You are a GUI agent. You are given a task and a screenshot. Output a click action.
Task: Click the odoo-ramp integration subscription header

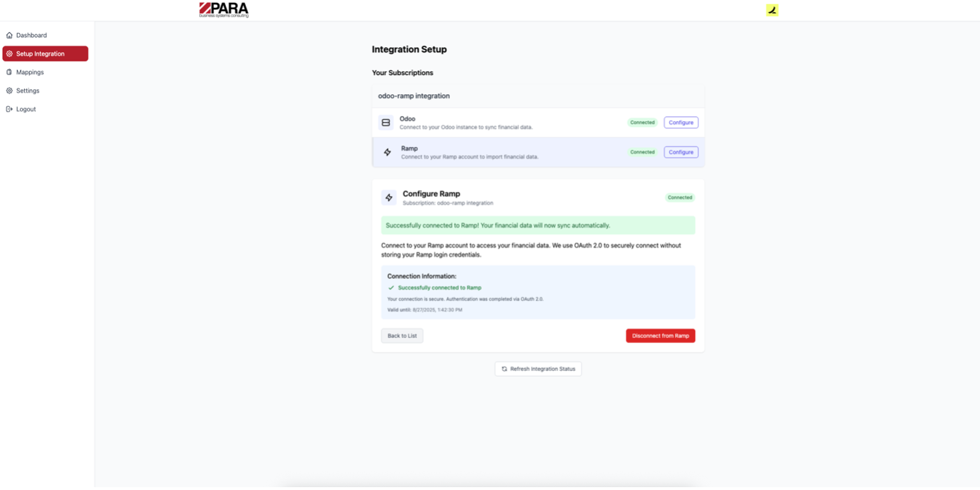(x=538, y=96)
